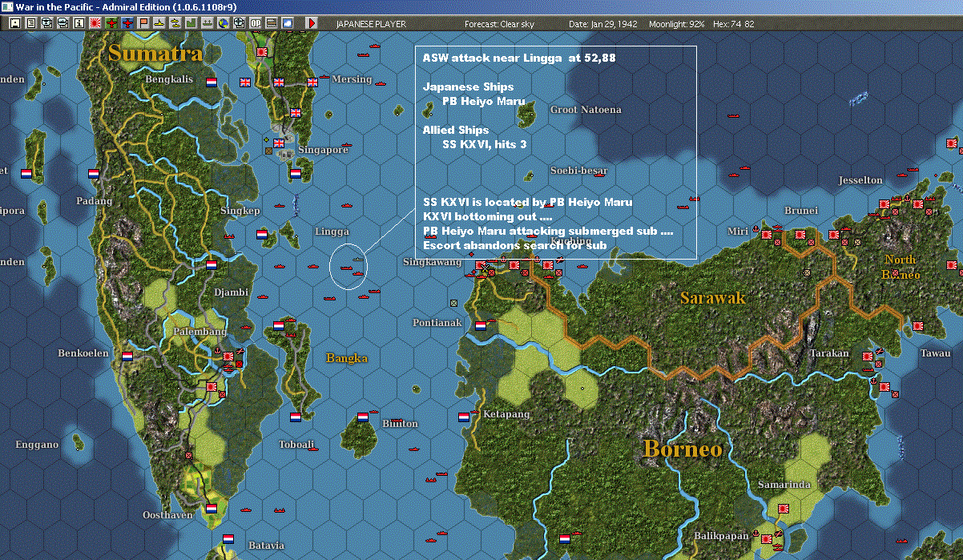Click the Lingga location label

point(332,232)
